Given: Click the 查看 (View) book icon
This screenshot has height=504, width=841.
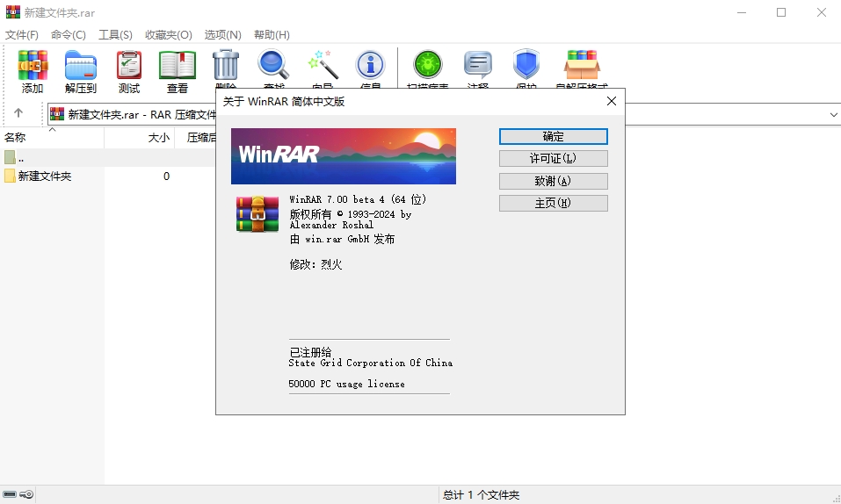Looking at the screenshot, I should click(x=178, y=66).
